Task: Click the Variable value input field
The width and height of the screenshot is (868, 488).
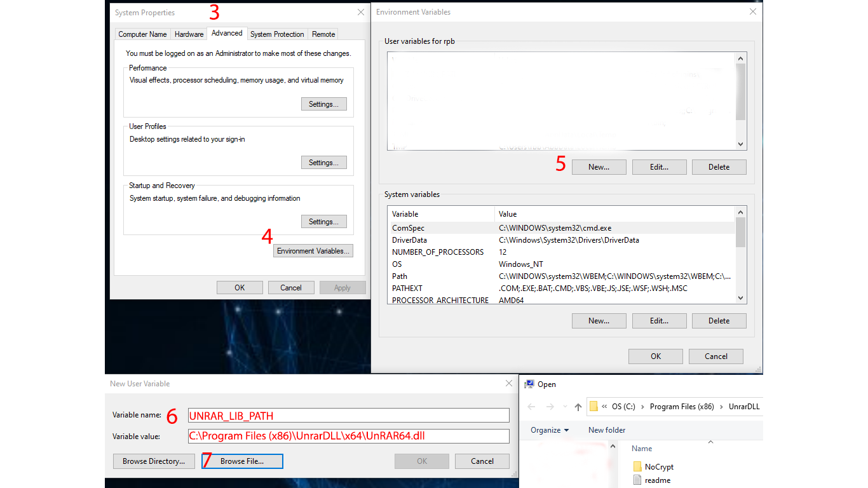Action: pos(349,436)
